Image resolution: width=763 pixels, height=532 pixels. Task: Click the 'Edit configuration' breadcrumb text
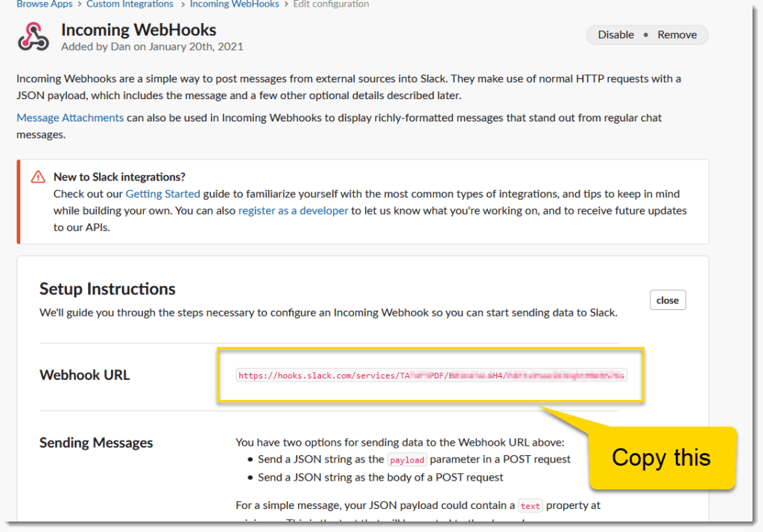331,4
